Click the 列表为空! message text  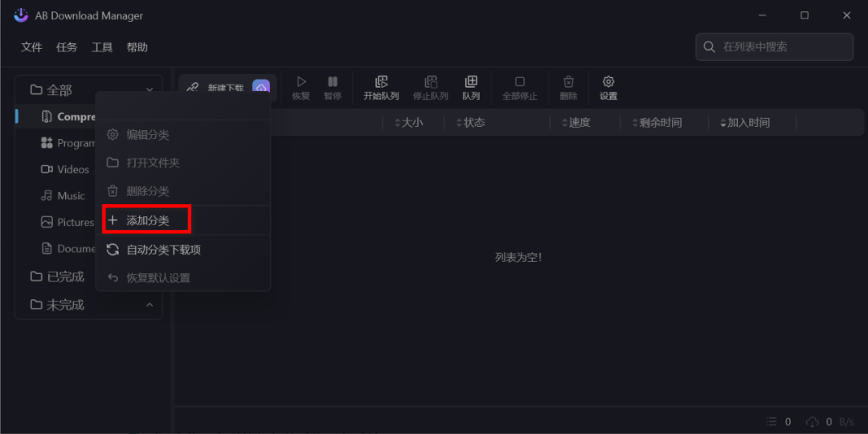(x=518, y=257)
